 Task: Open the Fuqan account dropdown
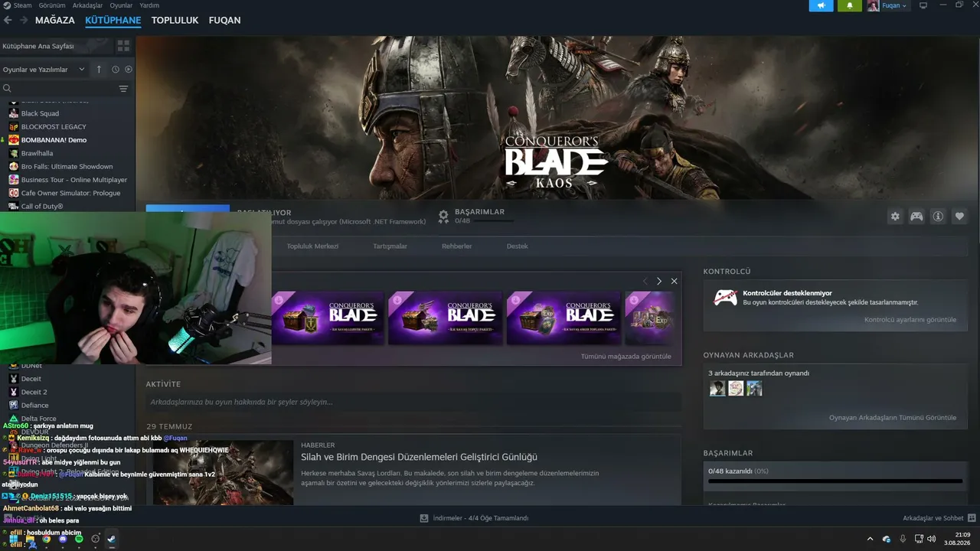(x=894, y=5)
